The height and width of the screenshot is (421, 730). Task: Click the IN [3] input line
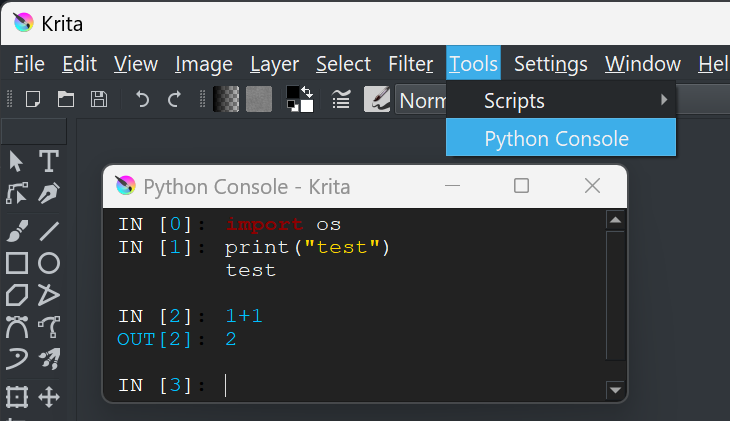(x=354, y=385)
